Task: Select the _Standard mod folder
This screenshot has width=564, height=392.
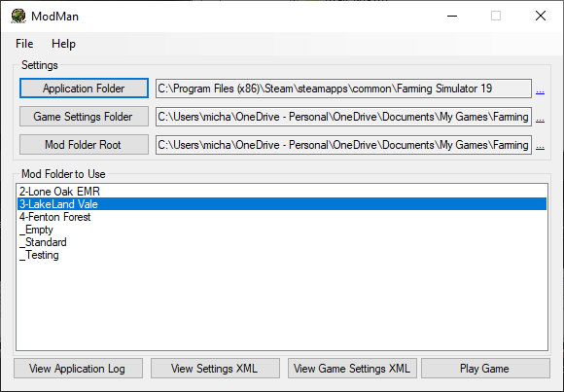Action: [282, 242]
